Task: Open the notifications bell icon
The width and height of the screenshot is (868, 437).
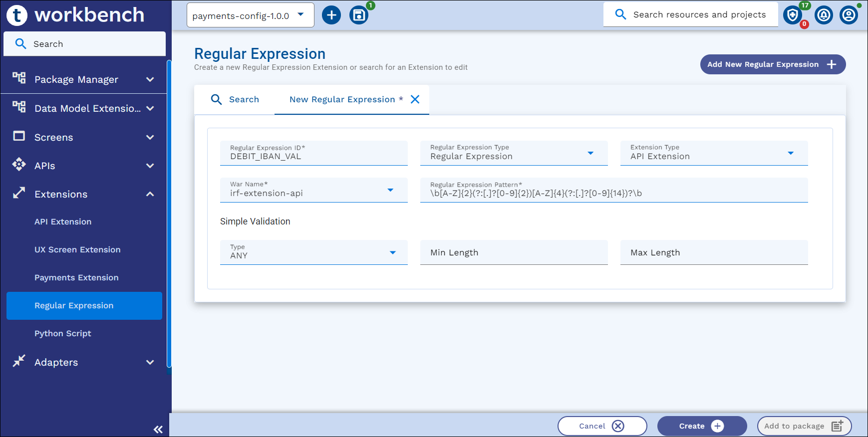Action: coord(824,15)
